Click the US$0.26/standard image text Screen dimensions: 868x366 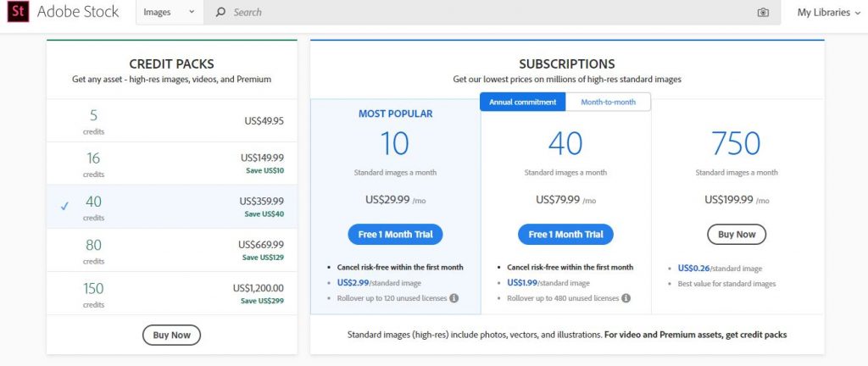pos(720,269)
